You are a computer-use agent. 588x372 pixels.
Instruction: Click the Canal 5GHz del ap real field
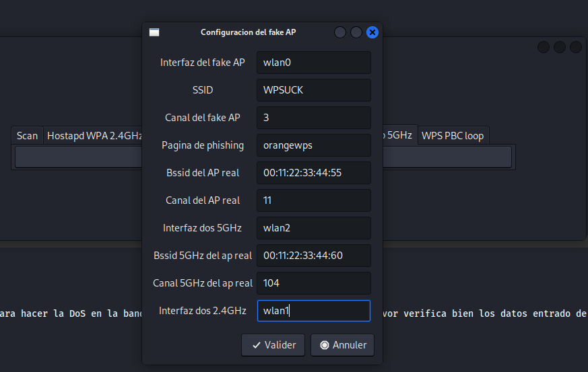(314, 283)
